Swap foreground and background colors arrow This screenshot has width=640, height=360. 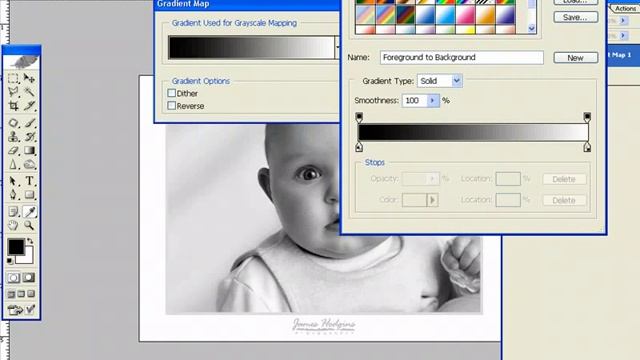pyautogui.click(x=30, y=241)
